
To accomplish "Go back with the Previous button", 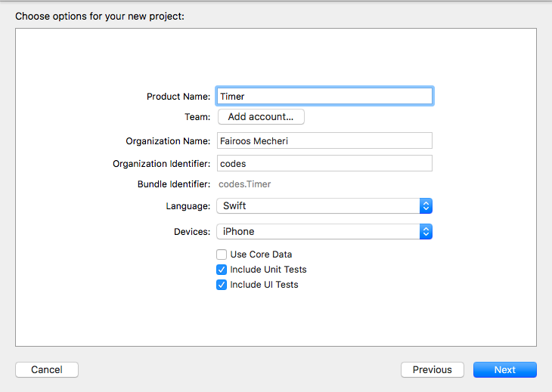I will (x=433, y=369).
